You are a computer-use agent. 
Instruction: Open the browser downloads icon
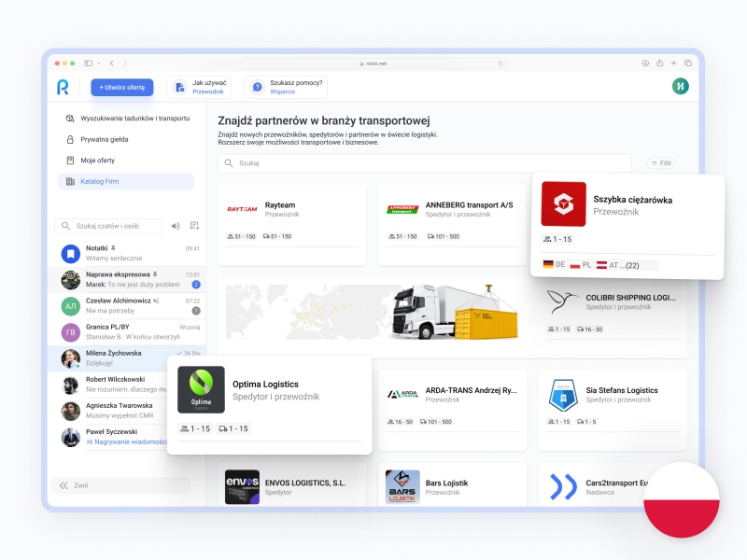[645, 63]
